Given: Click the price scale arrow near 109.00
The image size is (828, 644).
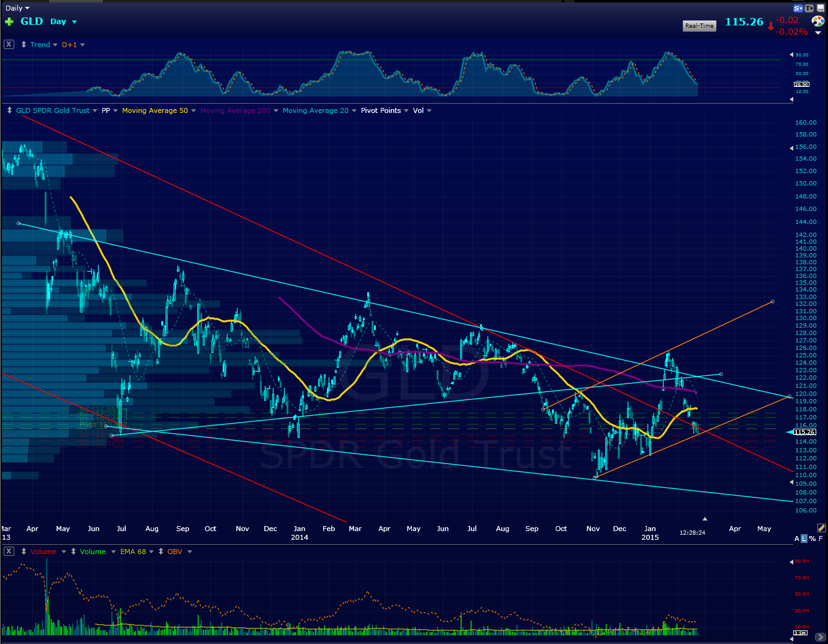Looking at the screenshot, I should (791, 482).
